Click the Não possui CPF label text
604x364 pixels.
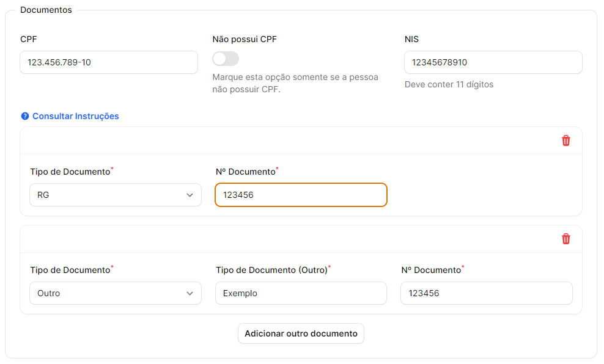click(x=245, y=39)
